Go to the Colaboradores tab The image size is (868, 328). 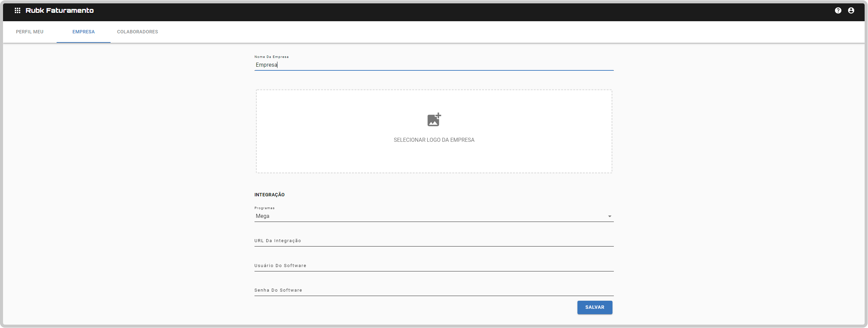coord(138,32)
